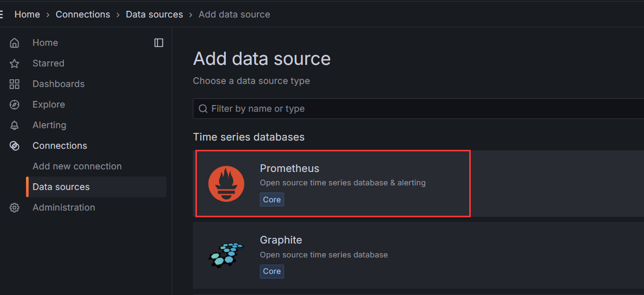
Task: Click the Starred star icon
Action: pos(14,63)
